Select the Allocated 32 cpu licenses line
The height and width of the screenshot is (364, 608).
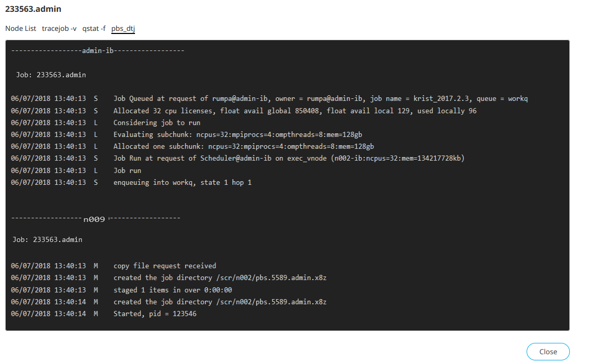click(295, 111)
